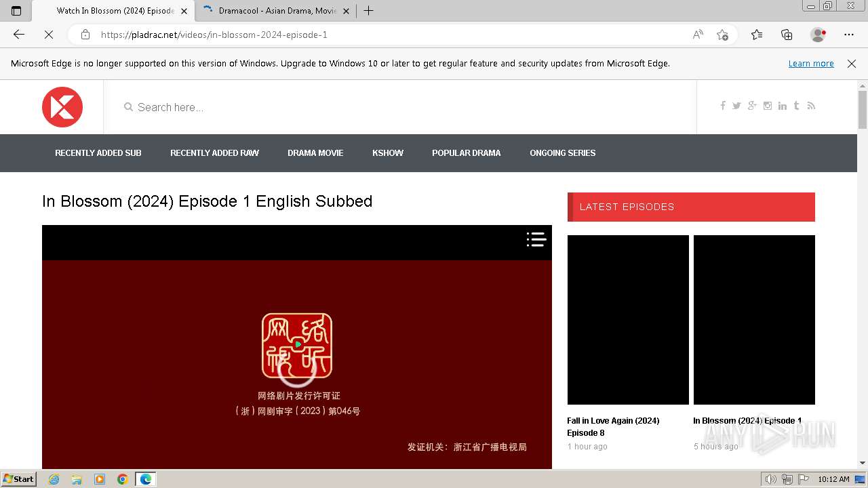Click the Windows Start button
Image resolution: width=868 pixels, height=488 pixels.
pyautogui.click(x=18, y=479)
